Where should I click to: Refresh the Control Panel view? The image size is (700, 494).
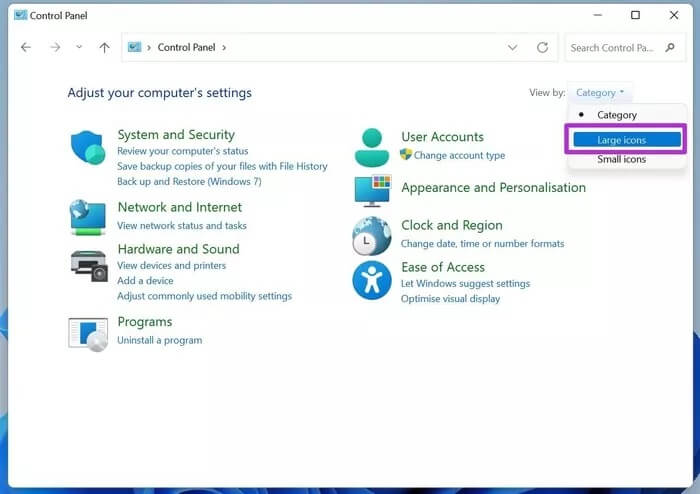point(542,47)
